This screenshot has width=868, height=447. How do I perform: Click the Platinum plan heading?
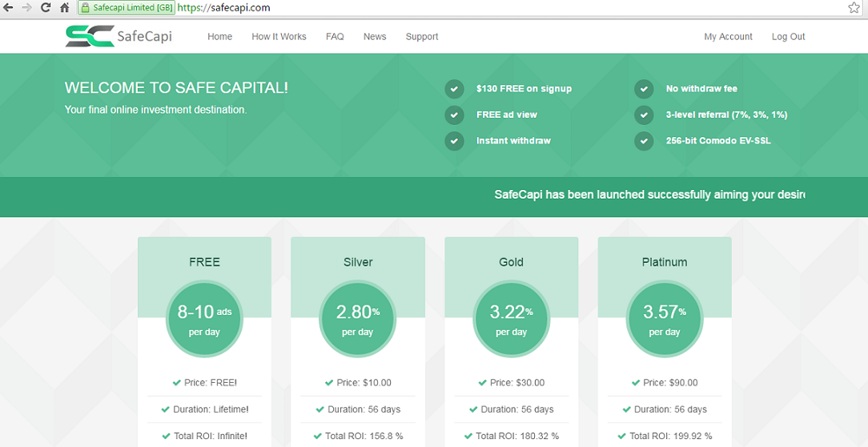pyautogui.click(x=665, y=262)
